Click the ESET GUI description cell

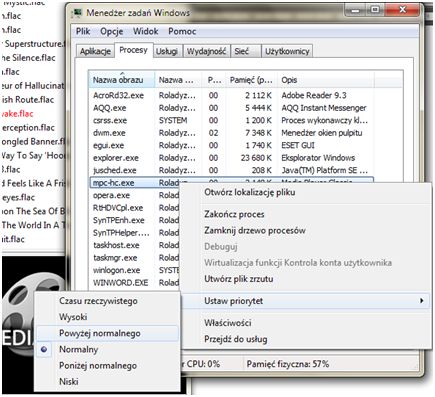click(298, 146)
